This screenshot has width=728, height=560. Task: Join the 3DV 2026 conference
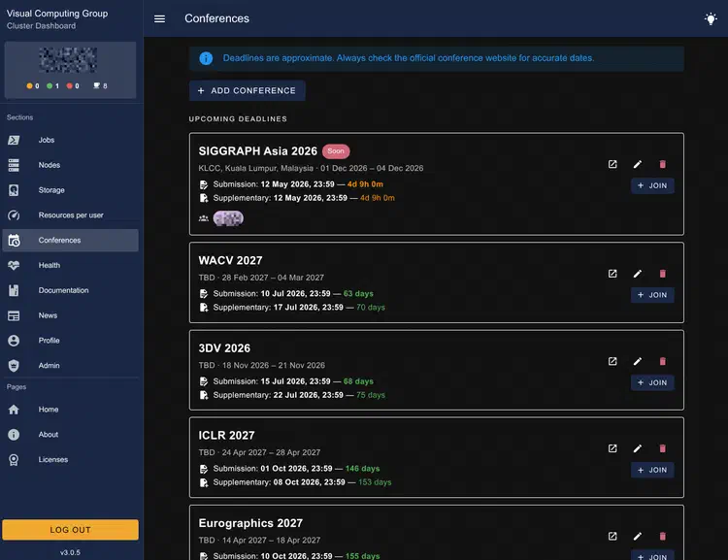652,382
